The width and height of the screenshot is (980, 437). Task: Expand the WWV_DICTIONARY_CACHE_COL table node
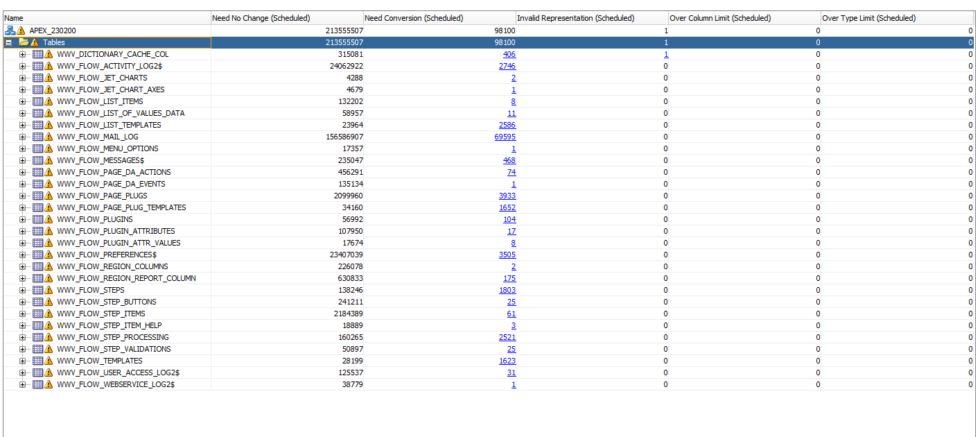click(x=23, y=54)
